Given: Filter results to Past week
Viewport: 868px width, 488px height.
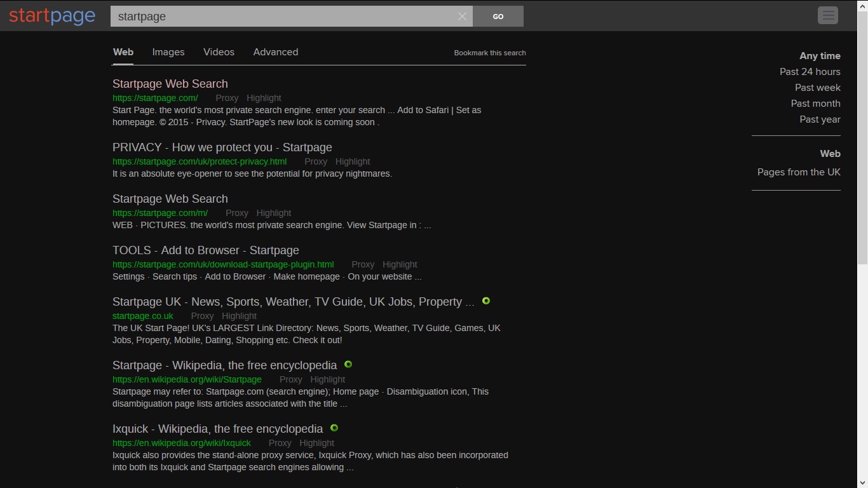Looking at the screenshot, I should point(818,88).
